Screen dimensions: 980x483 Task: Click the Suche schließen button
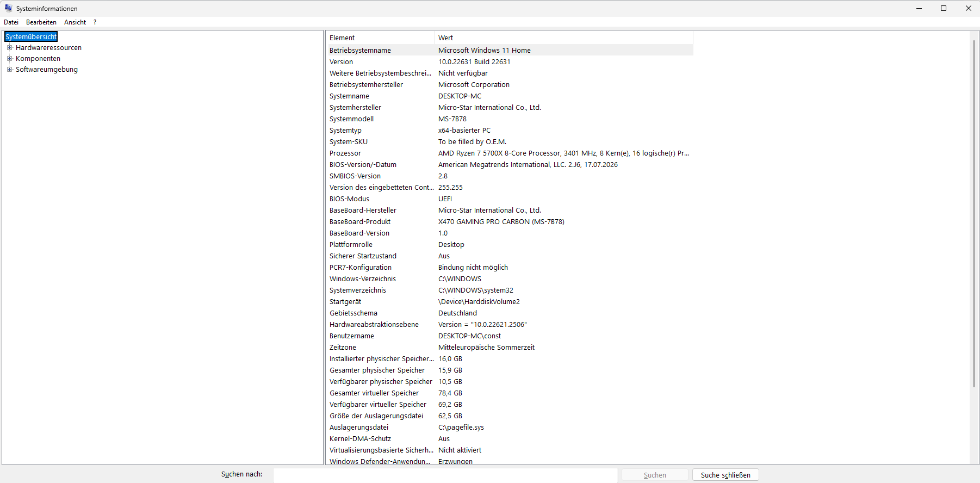pos(725,475)
